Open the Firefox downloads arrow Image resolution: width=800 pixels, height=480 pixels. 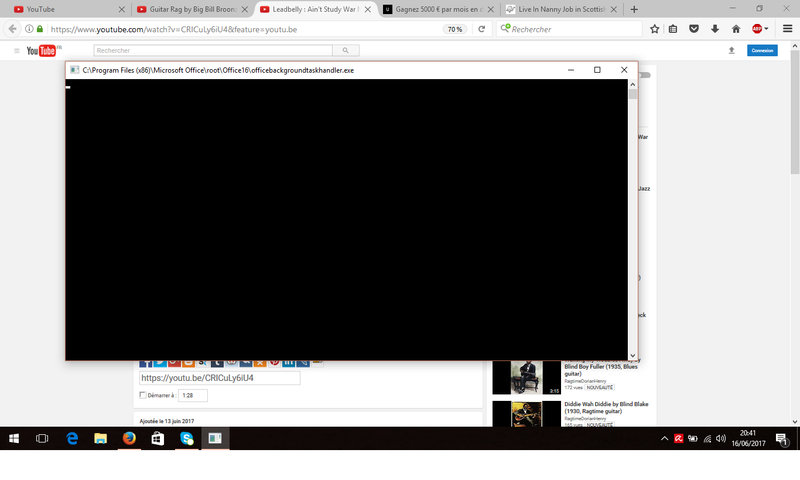715,29
